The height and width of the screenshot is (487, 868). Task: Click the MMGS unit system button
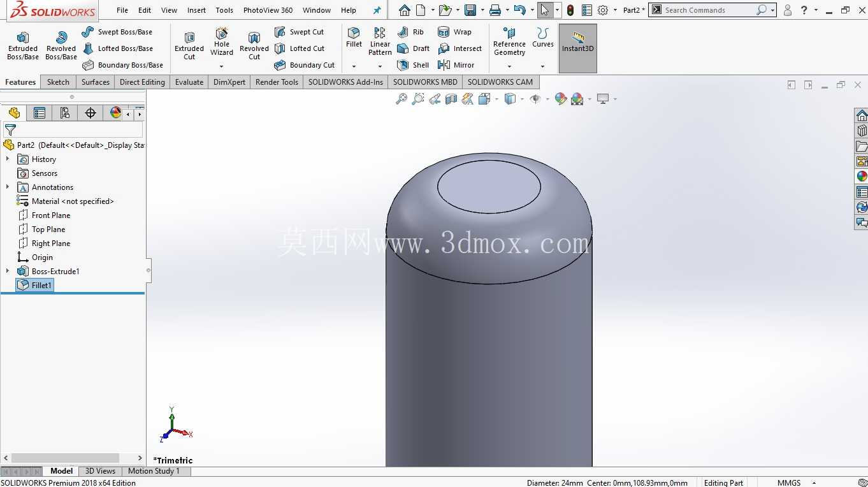[x=789, y=483]
